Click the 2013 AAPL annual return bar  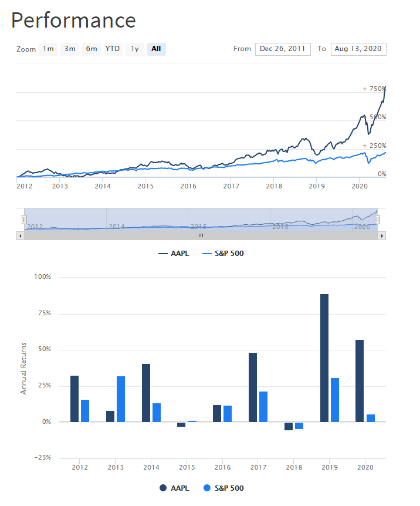tap(110, 416)
